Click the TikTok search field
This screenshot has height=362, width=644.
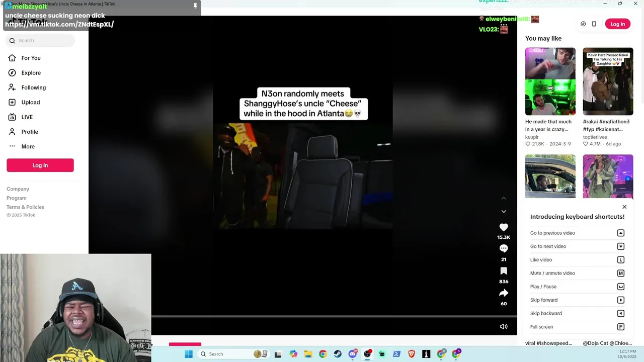pyautogui.click(x=40, y=41)
